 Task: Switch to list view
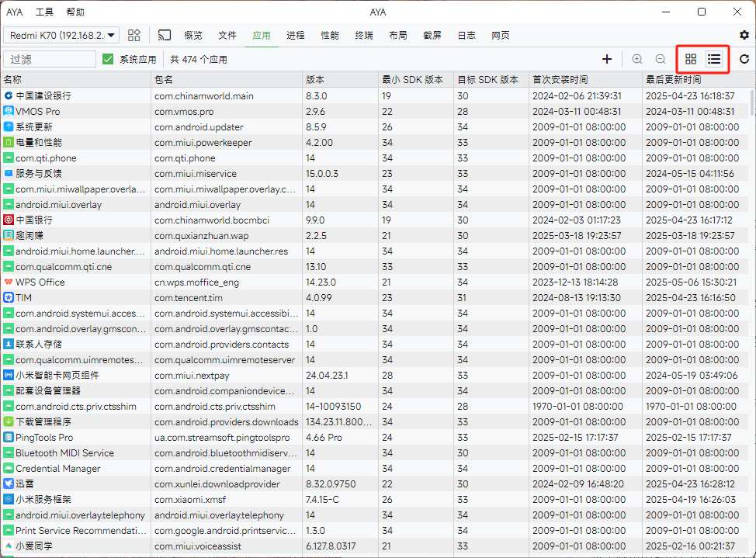[x=714, y=59]
